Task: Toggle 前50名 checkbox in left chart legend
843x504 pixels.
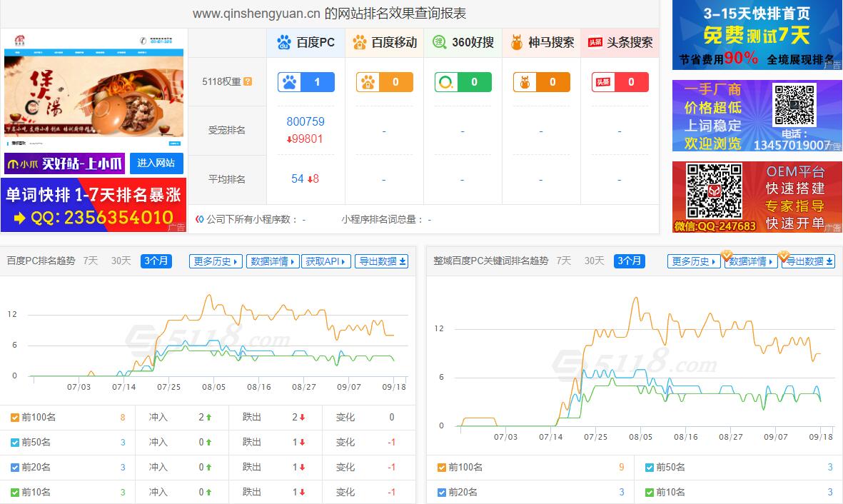Action: pos(15,443)
